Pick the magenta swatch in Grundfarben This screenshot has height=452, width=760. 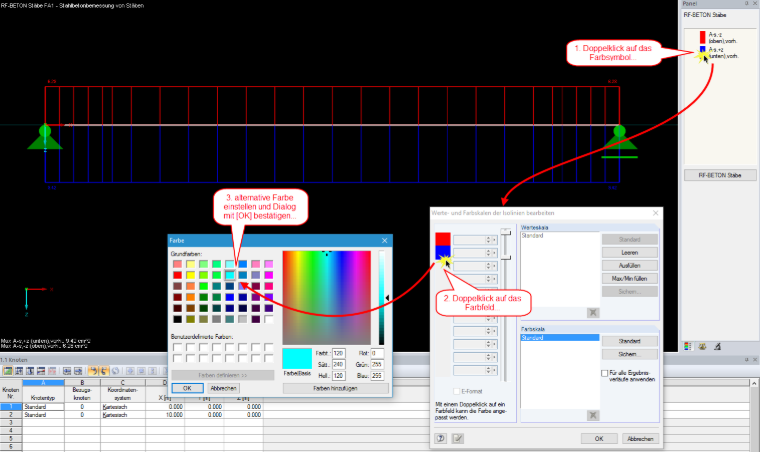tap(269, 275)
